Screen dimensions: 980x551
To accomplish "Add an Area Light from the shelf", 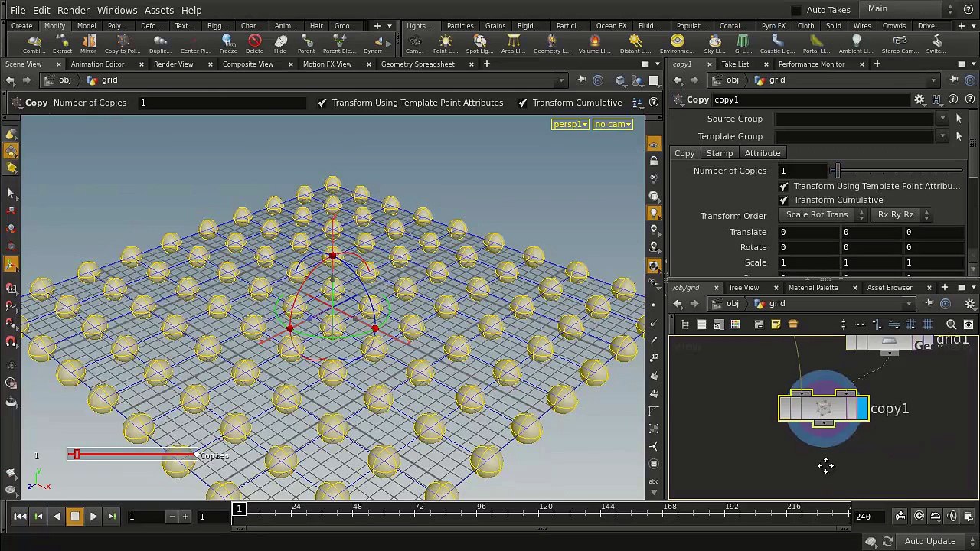I will point(513,44).
